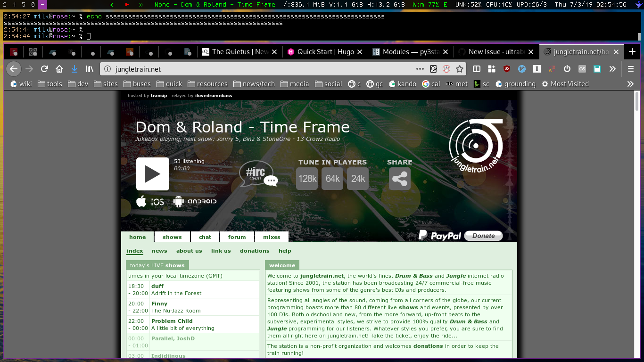Switch to the Quick Start Hugo tab
This screenshot has height=362, width=644.
325,52
